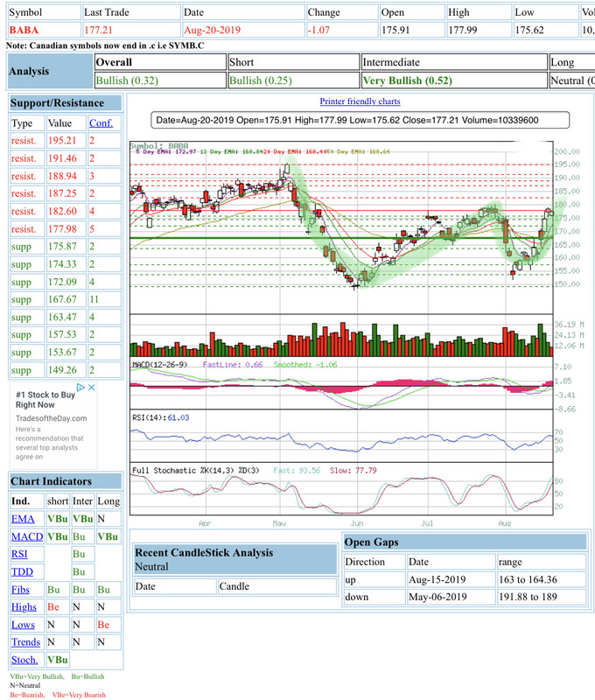
Task: Open the EMA indicator link
Action: 23,519
